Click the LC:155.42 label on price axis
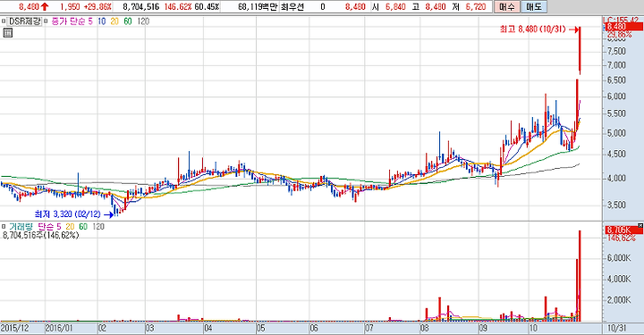This screenshot has height=335, width=644. click(621, 20)
